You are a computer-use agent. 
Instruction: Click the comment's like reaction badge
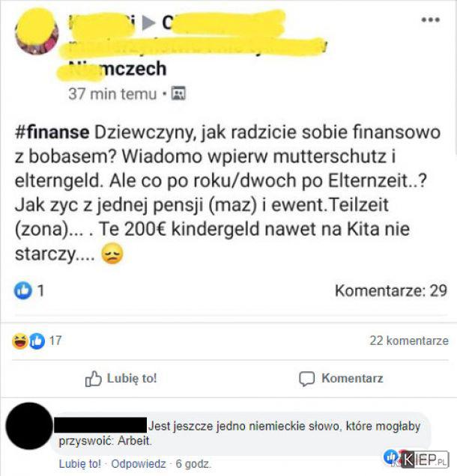point(390,457)
